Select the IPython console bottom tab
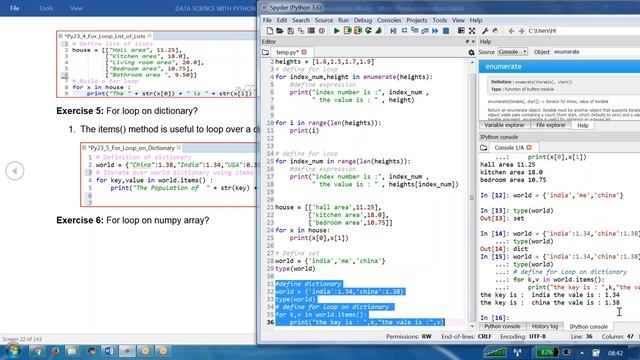The width and height of the screenshot is (640, 360). tap(589, 327)
